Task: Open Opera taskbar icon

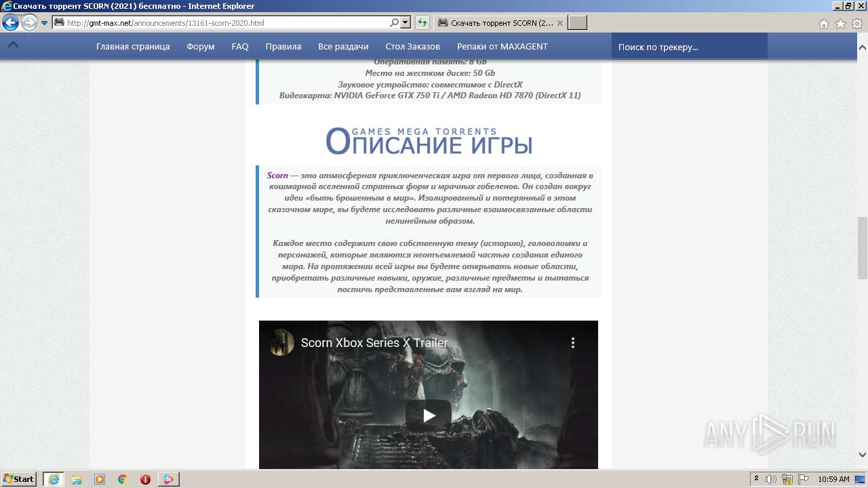Action: (x=145, y=479)
